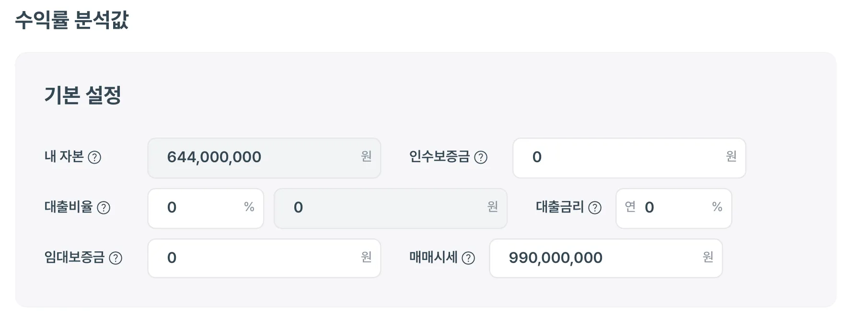The width and height of the screenshot is (868, 320).
Task: Click help icon next to 내 자본
Action: (94, 157)
